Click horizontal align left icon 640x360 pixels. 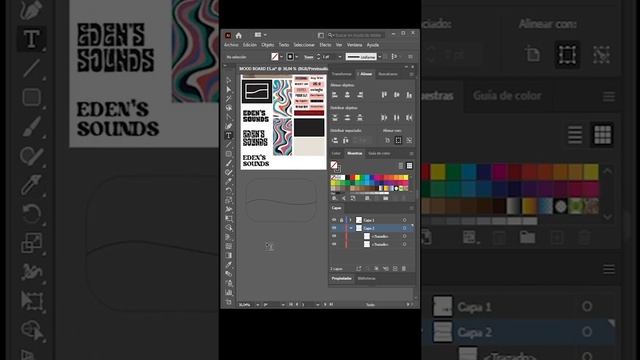click(334, 94)
